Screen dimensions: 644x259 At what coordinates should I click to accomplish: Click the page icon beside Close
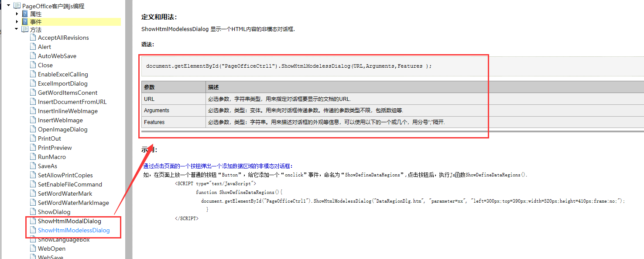[33, 65]
